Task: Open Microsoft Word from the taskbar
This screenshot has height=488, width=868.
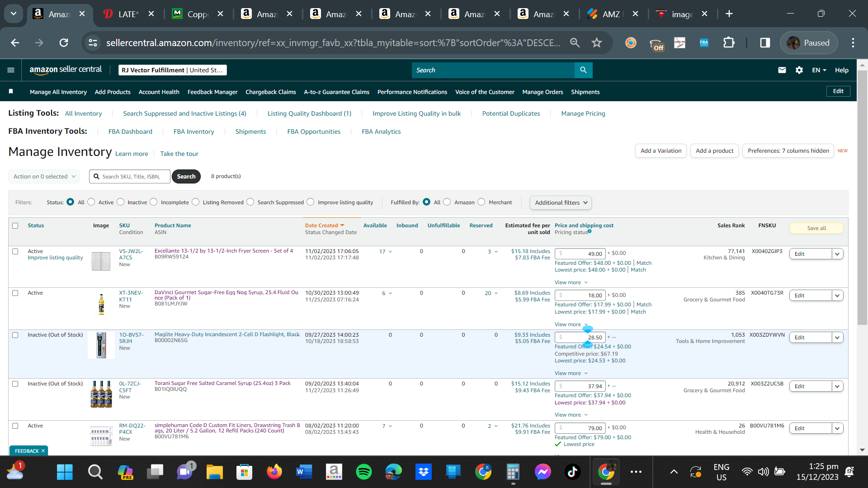Action: [304, 472]
